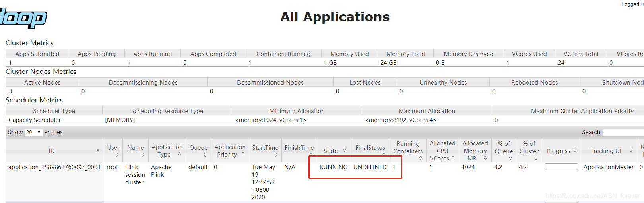This screenshot has width=644, height=203.
Task: Select the Allocated Memory 1024 cell
Action: 468,167
